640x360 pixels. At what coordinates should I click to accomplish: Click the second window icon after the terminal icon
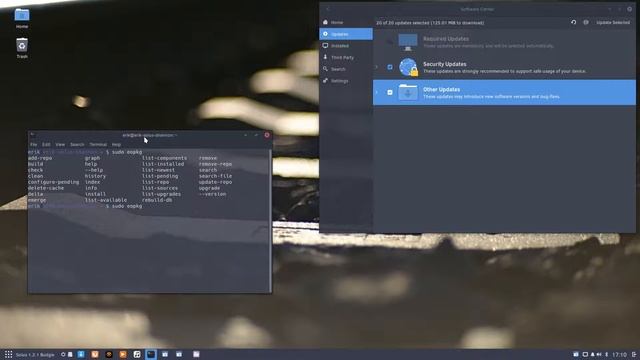coord(179,354)
